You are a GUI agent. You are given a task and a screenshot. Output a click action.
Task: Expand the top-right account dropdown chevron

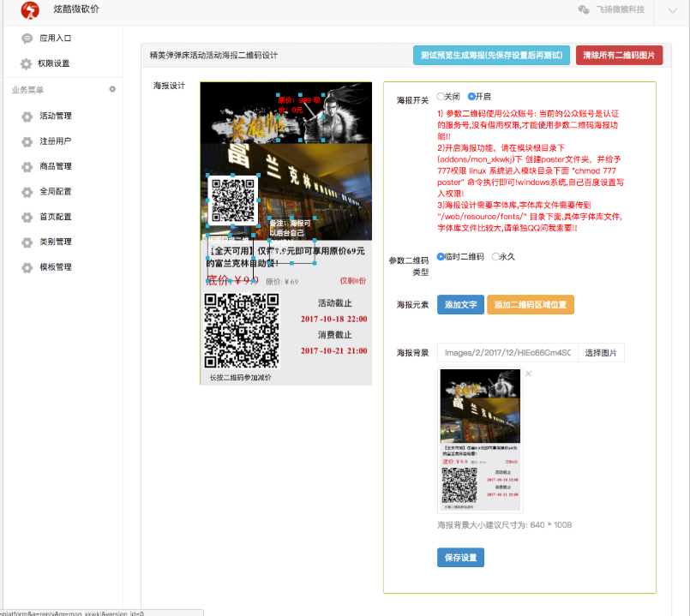[x=672, y=10]
